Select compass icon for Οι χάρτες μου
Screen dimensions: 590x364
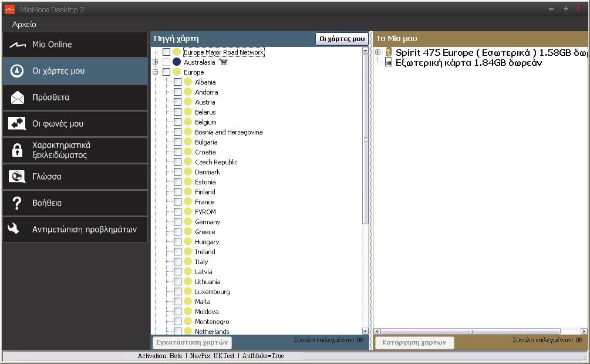click(x=17, y=71)
